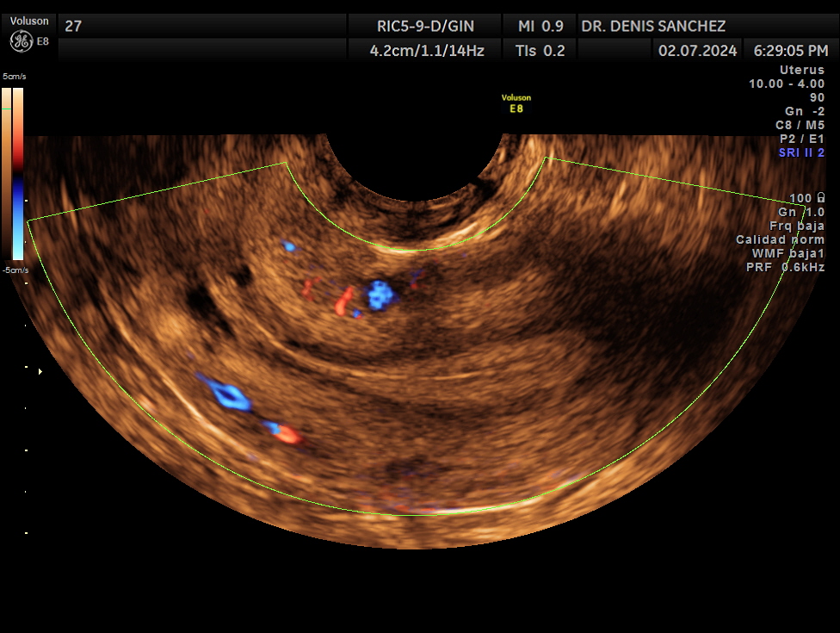This screenshot has width=840, height=633.
Task: Click the 02.07.2024 date field
Action: [x=694, y=50]
